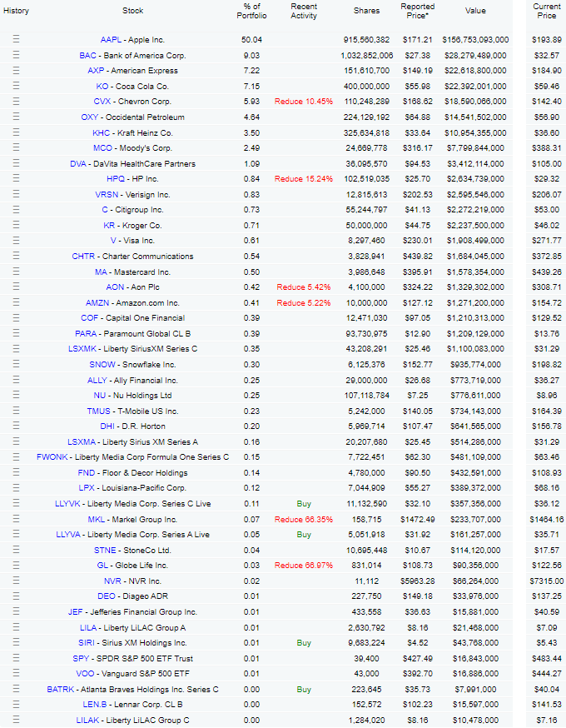Open history icon for Mastercard row
This screenshot has width=566, height=728.
[x=17, y=272]
